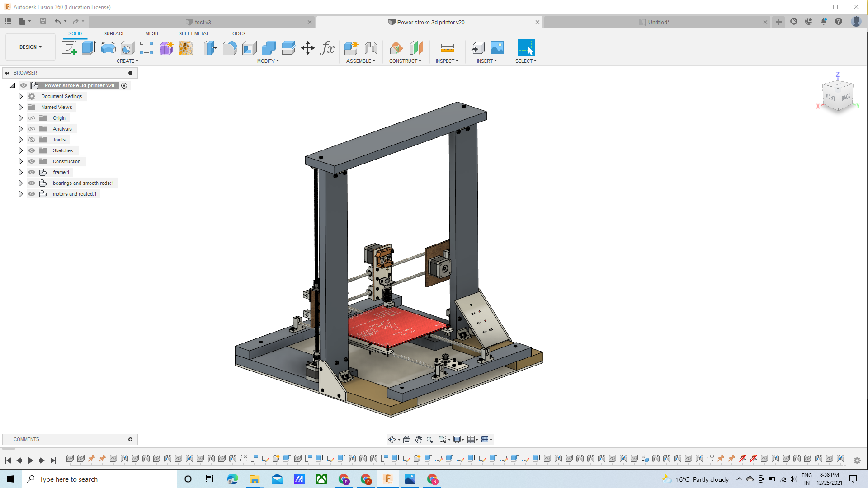This screenshot has width=868, height=488.
Task: Click the Joint tool in Assemble
Action: pyautogui.click(x=371, y=47)
